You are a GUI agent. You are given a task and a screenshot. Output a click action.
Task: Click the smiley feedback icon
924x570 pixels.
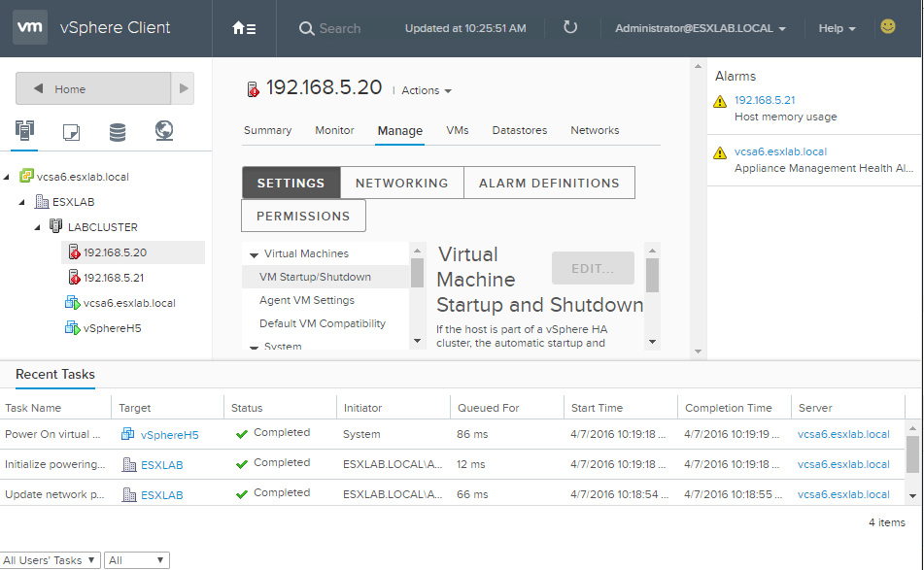tap(888, 27)
